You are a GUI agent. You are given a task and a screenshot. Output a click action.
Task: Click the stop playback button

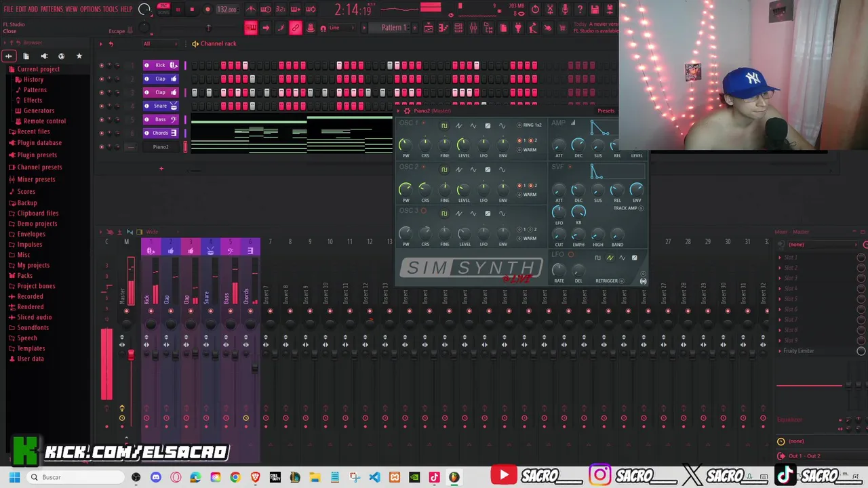pos(192,9)
